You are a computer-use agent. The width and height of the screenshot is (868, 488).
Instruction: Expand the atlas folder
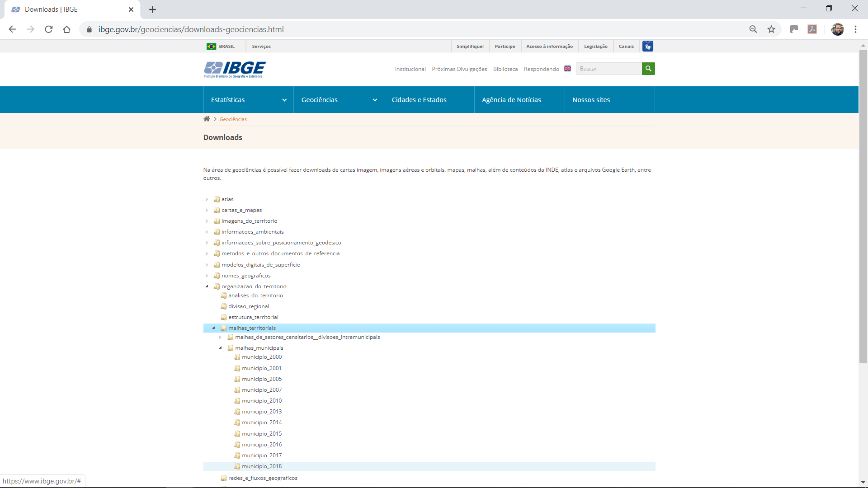(207, 199)
